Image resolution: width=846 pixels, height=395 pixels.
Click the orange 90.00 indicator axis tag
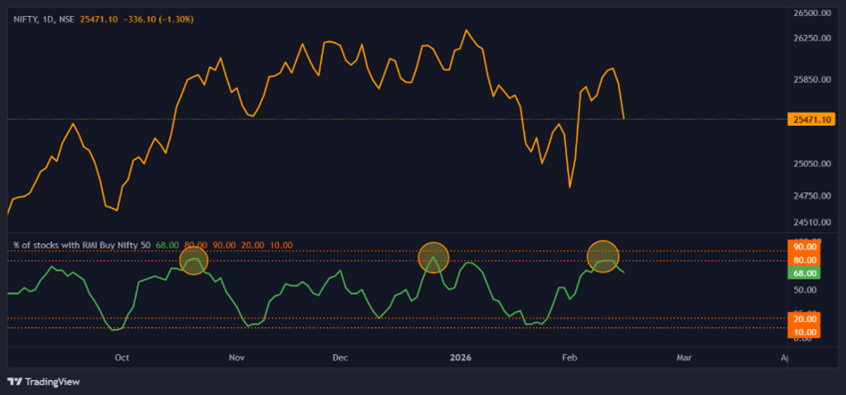804,247
